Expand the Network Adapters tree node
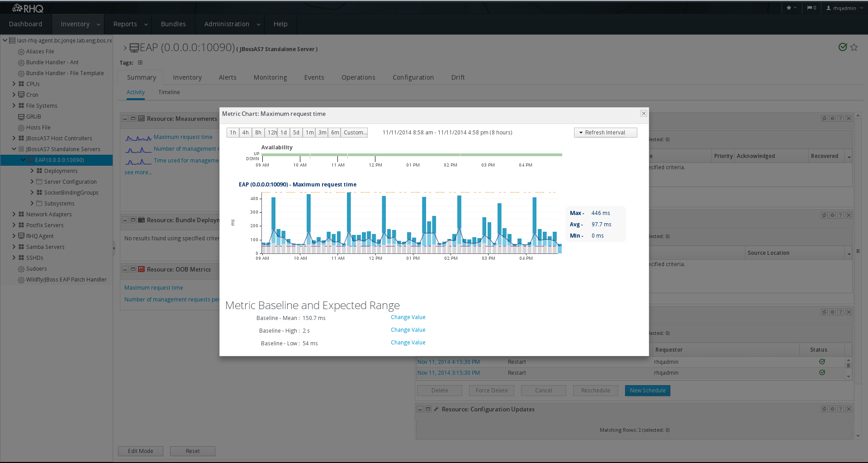The width and height of the screenshot is (868, 463). [x=14, y=214]
